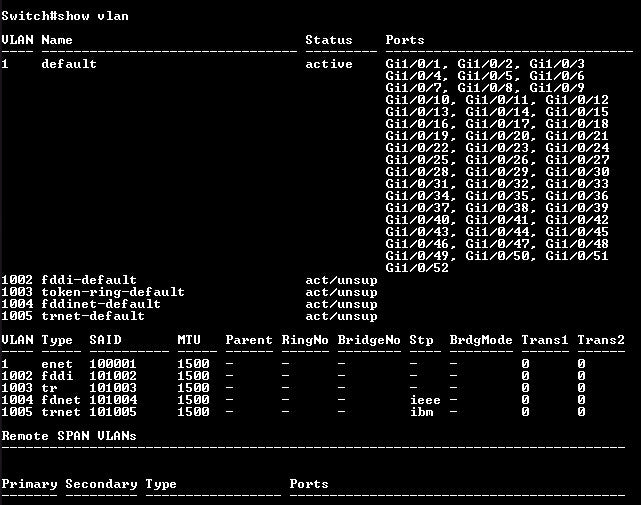Click VLAN name 'token-ring-default'
Image resolution: width=641 pixels, height=505 pixels.
(x=113, y=292)
